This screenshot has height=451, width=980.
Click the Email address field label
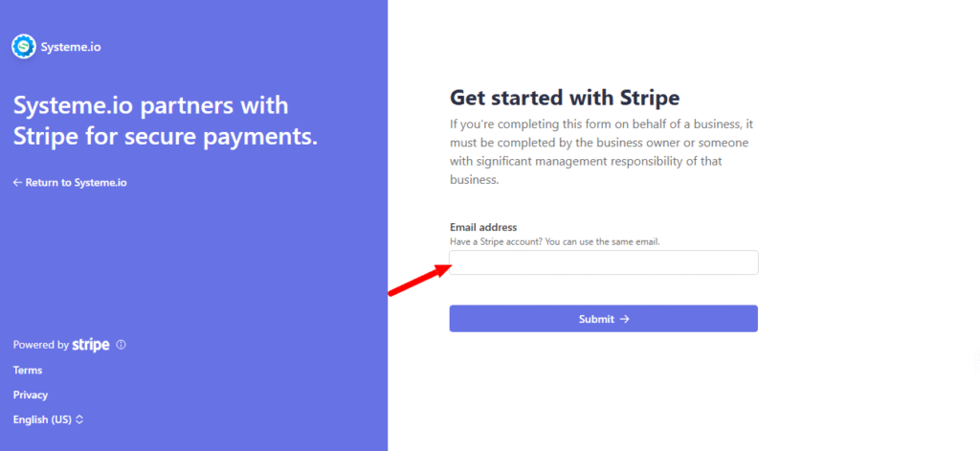coord(483,227)
